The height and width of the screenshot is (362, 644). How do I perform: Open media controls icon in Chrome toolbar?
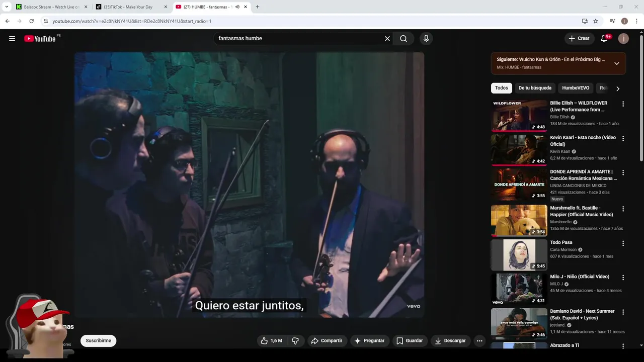click(x=612, y=21)
